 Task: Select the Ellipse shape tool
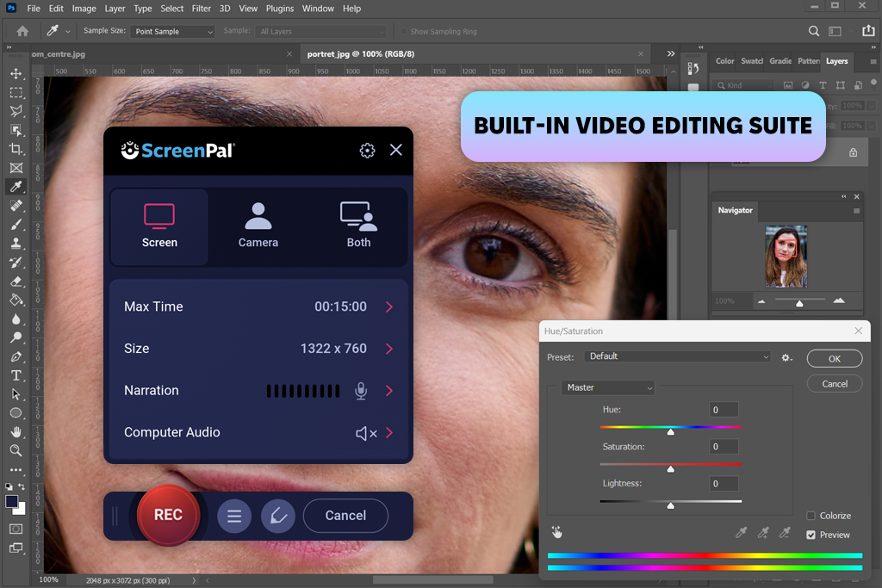[16, 412]
